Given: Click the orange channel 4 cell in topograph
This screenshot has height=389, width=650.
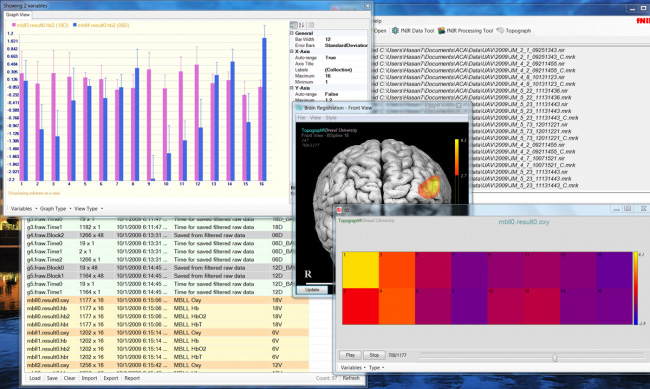Looking at the screenshot, I should click(397, 306).
